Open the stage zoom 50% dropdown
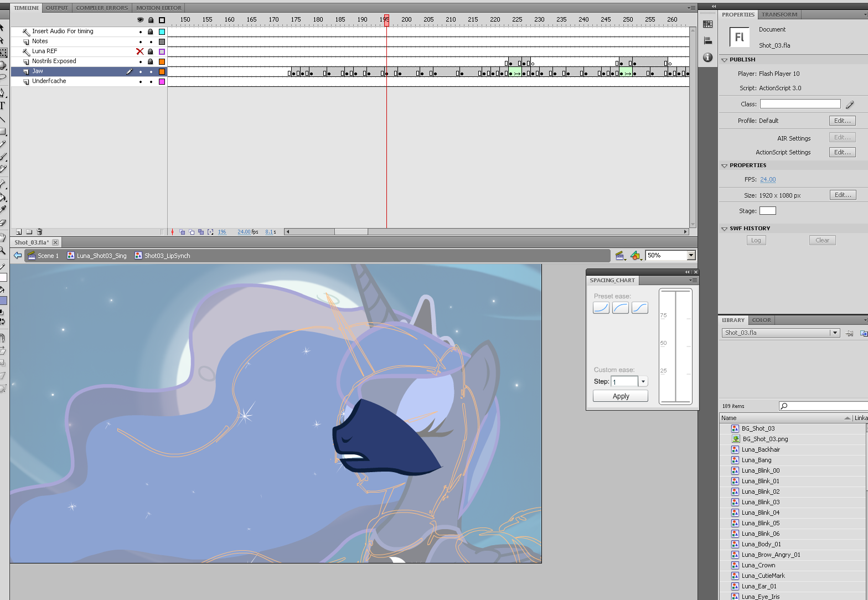This screenshot has height=600, width=868. coord(691,255)
